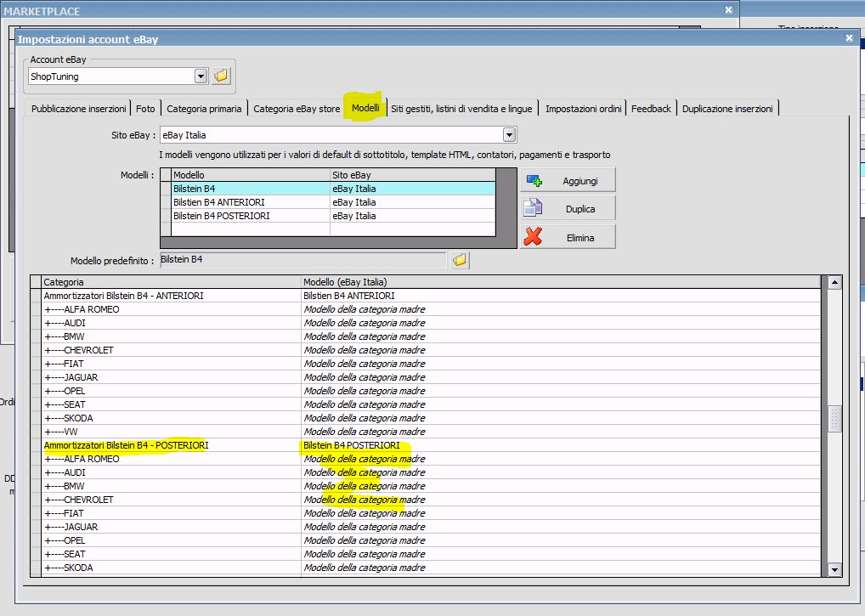Click the Elimina button with red X

568,237
